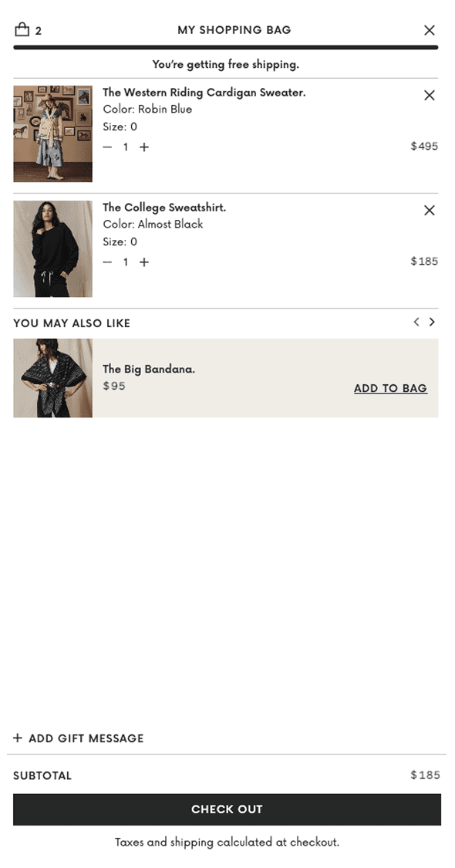
Task: Increase the College Sweatshirt quantity
Action: coord(144,262)
